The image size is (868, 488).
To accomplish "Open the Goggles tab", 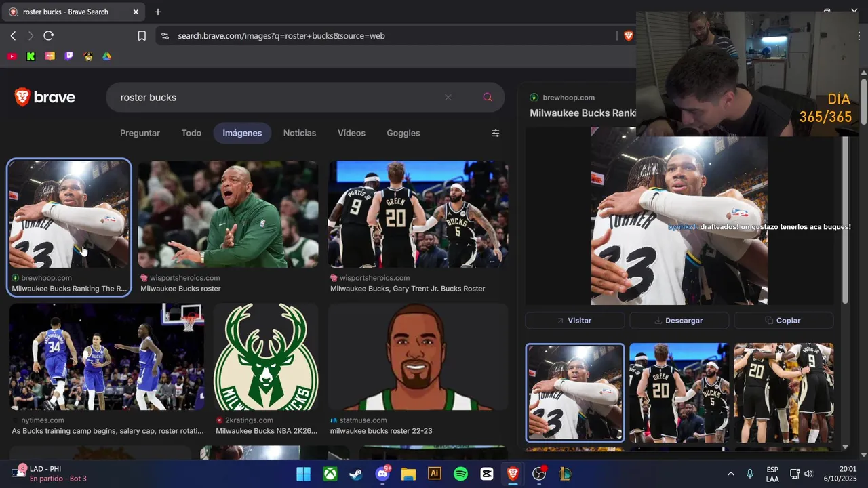I will (403, 134).
